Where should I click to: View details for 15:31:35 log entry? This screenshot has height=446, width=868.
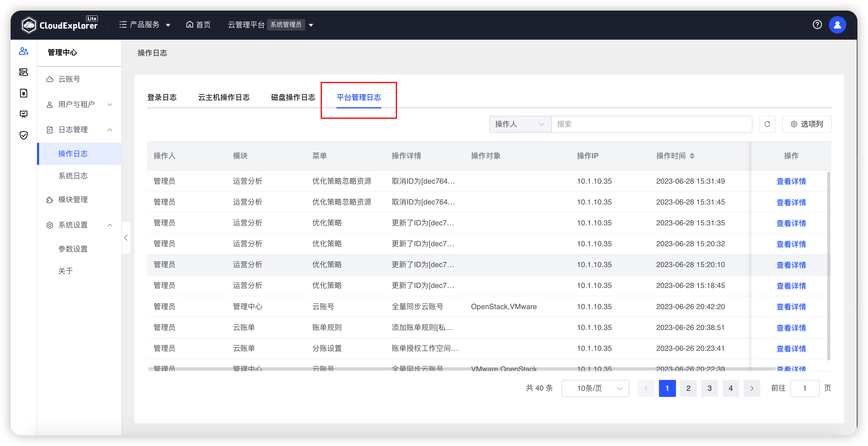pos(791,223)
